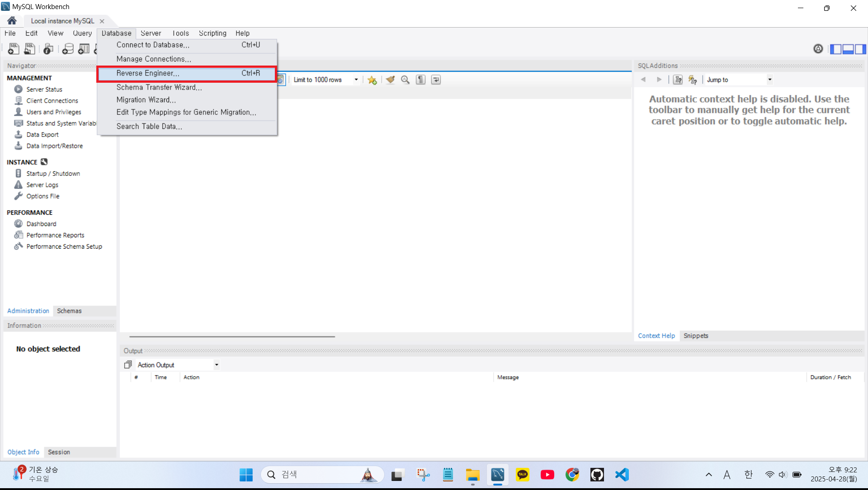Click the create new table icon
The width and height of the screenshot is (868, 490).
(x=84, y=49)
